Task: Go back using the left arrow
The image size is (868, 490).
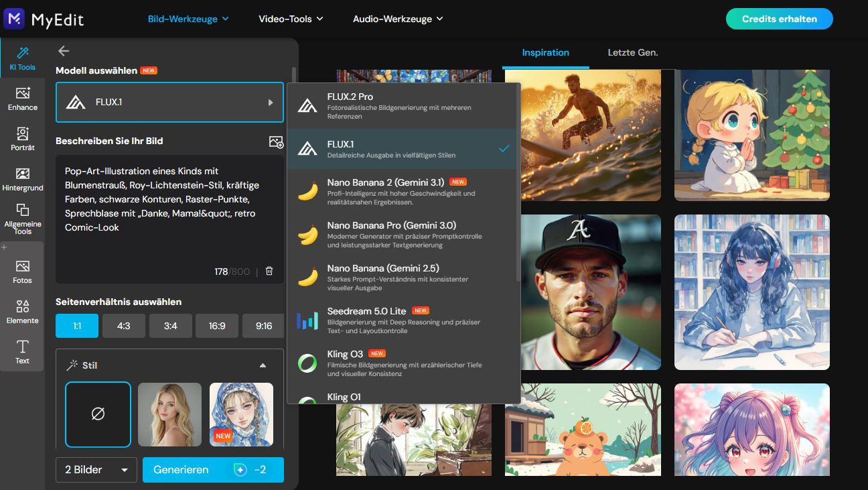Action: (x=64, y=51)
